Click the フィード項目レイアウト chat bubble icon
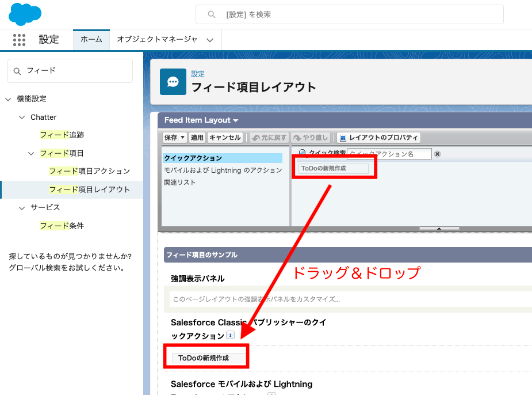Viewport: 532px width, 395px height. [x=173, y=82]
